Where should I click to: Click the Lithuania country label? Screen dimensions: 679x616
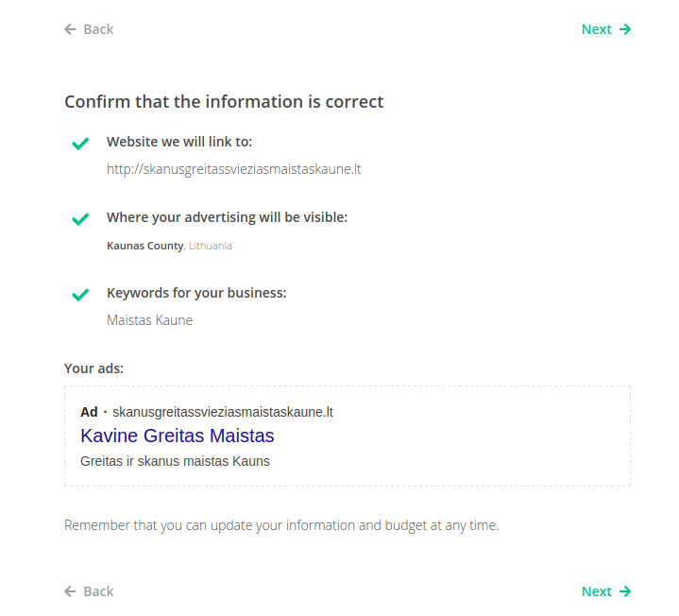click(x=210, y=246)
